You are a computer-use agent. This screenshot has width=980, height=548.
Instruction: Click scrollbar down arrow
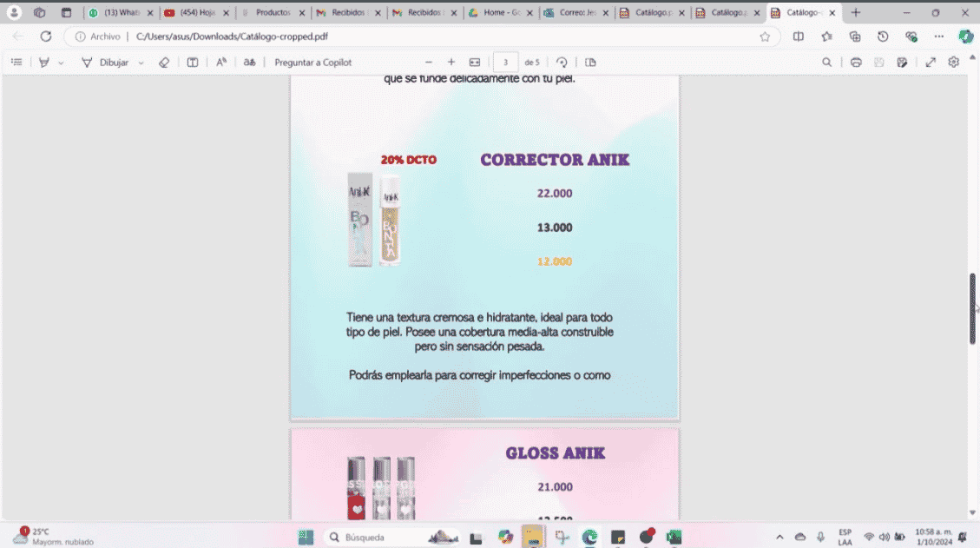(972, 513)
